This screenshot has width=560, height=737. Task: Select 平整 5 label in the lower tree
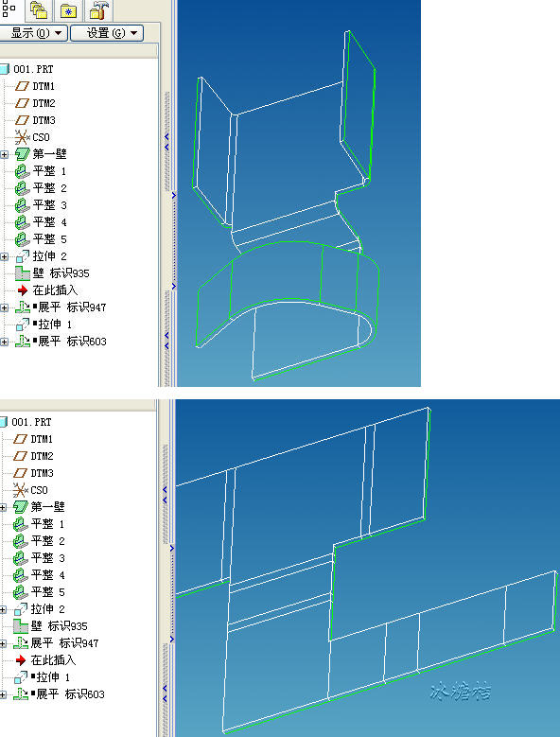pyautogui.click(x=47, y=591)
